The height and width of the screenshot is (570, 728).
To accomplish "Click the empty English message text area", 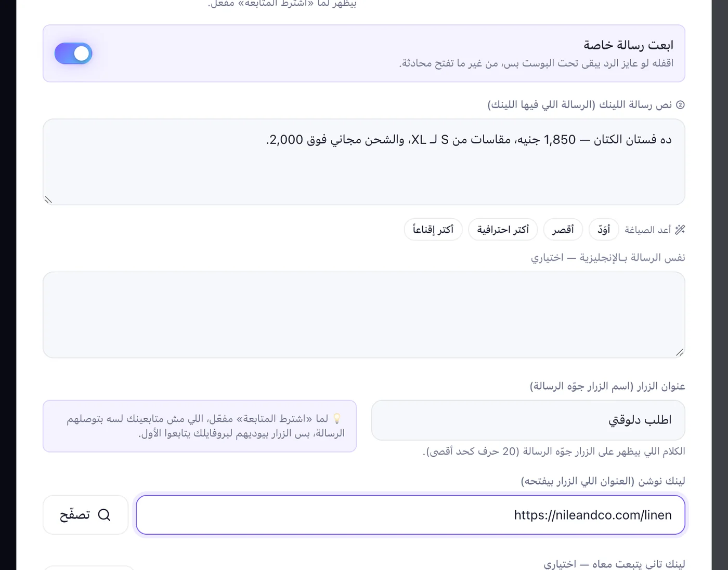I will tap(364, 315).
